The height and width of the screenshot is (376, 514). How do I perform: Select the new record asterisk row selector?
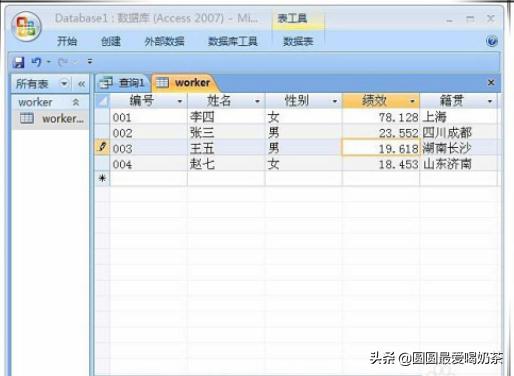[x=102, y=178]
